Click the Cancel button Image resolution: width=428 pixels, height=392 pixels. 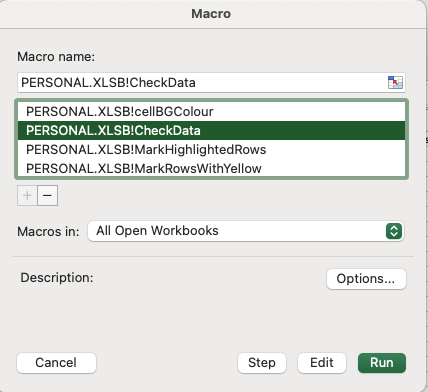[56, 363]
